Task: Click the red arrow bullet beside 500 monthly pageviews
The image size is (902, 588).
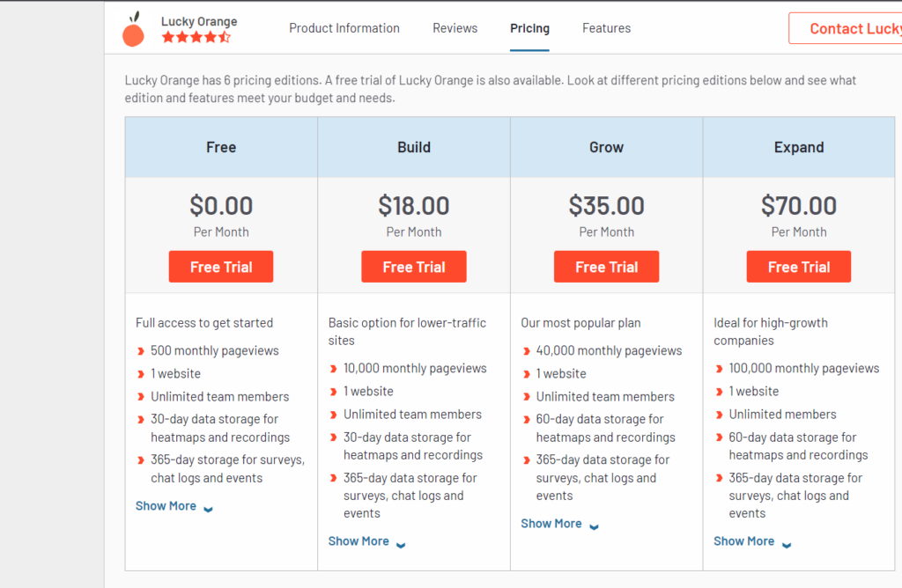Action: [141, 351]
